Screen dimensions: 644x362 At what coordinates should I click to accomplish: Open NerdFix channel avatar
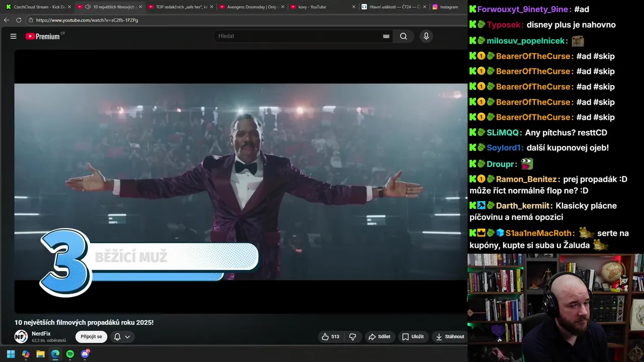click(x=21, y=337)
